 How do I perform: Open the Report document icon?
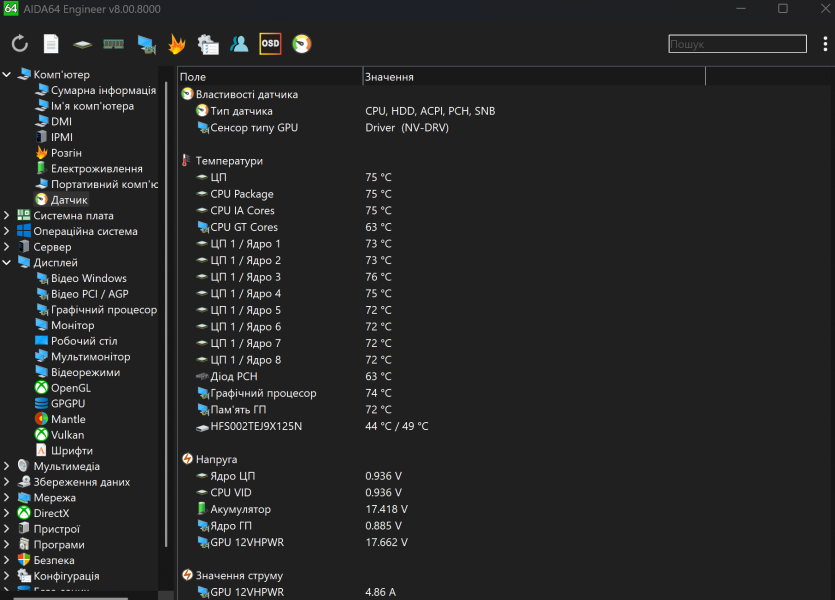click(x=51, y=44)
